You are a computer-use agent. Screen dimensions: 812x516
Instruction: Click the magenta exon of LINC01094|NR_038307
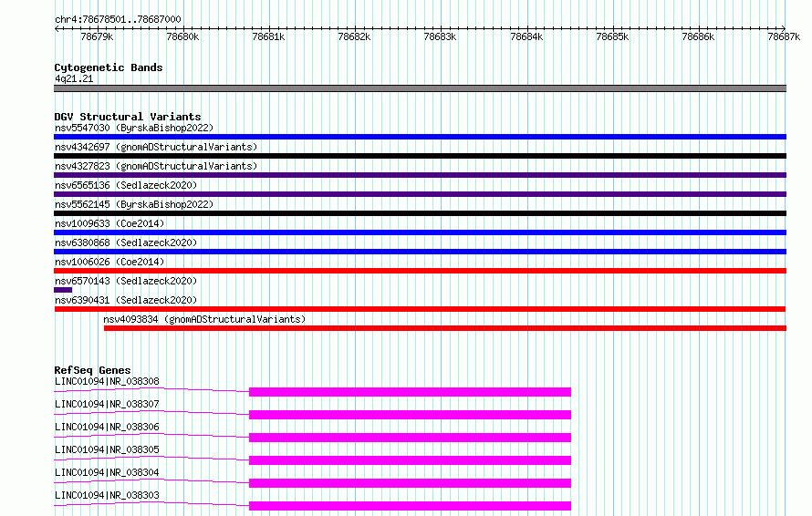tap(411, 415)
